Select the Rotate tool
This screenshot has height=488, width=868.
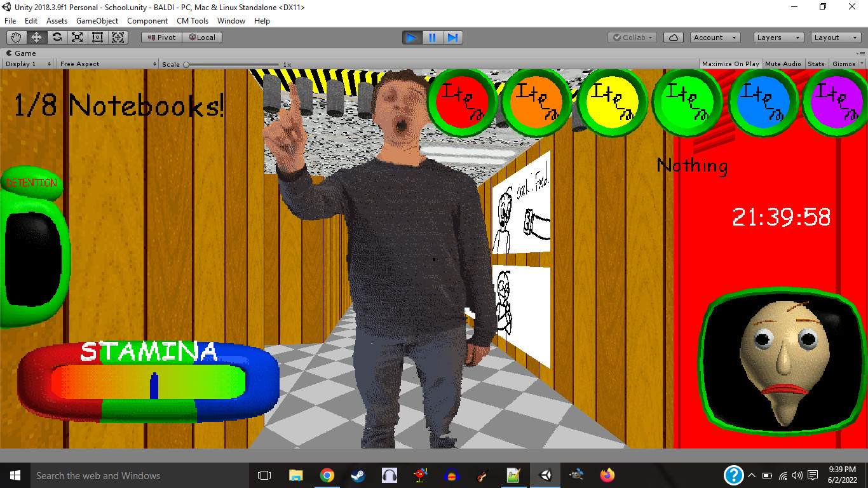click(57, 37)
